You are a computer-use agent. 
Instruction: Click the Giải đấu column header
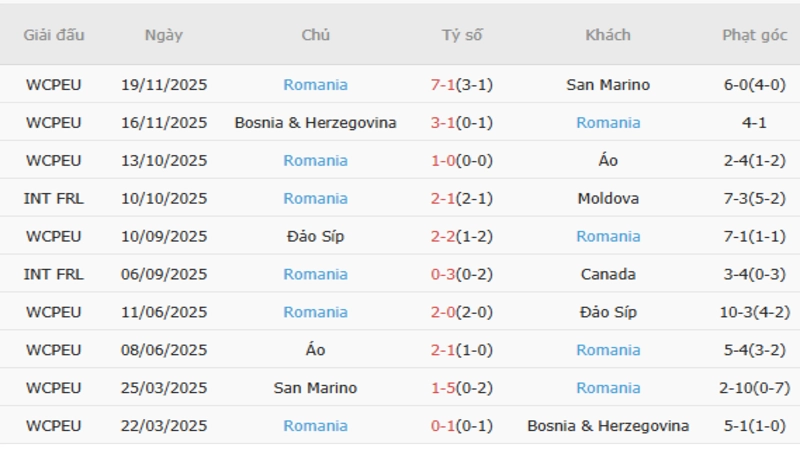pyautogui.click(x=54, y=35)
